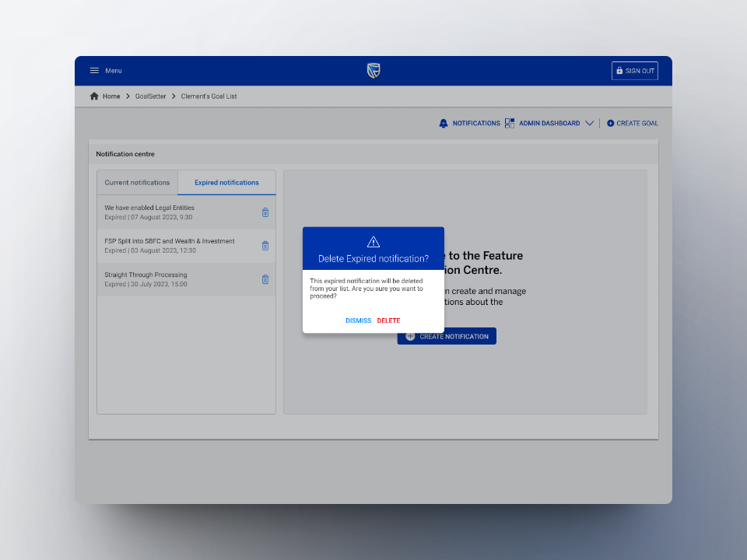Screen dimensions: 747x560
Task: Switch to Current notifications tab
Action: point(137,182)
